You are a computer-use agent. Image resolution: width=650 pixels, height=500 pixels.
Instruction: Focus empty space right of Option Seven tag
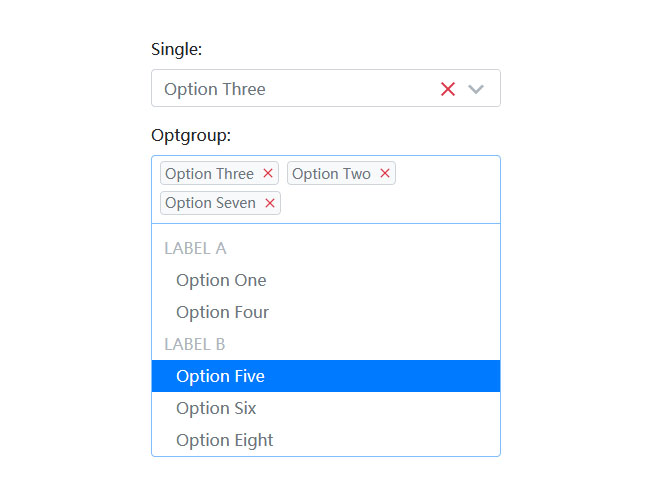[390, 203]
